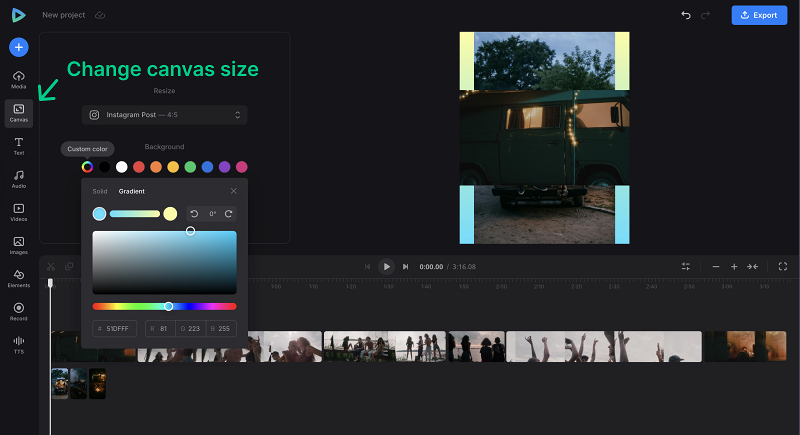The image size is (800, 435).
Task: Rotate gradient angle clockwise
Action: coord(229,214)
